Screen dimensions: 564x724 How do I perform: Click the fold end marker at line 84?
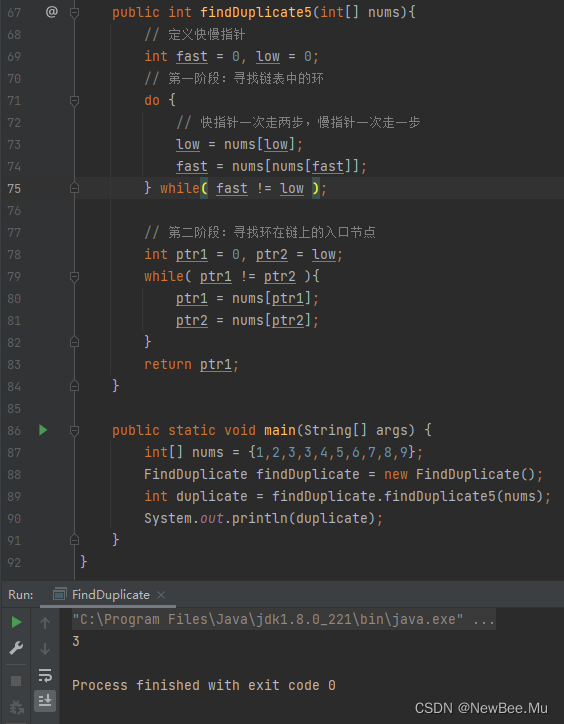[74, 386]
